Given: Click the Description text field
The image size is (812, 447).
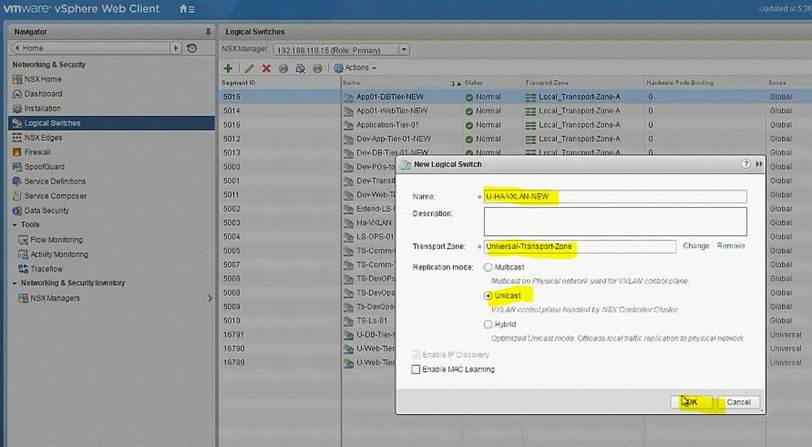Looking at the screenshot, I should coord(614,221).
